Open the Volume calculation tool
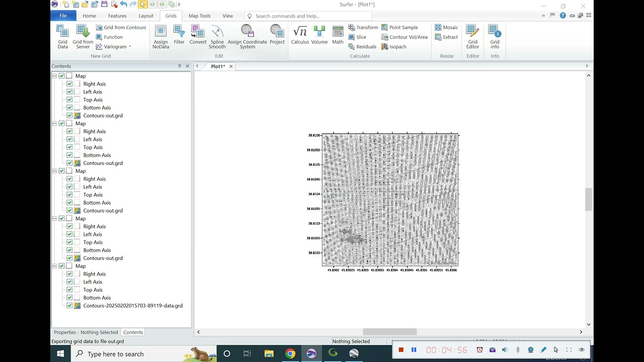 pos(319,35)
